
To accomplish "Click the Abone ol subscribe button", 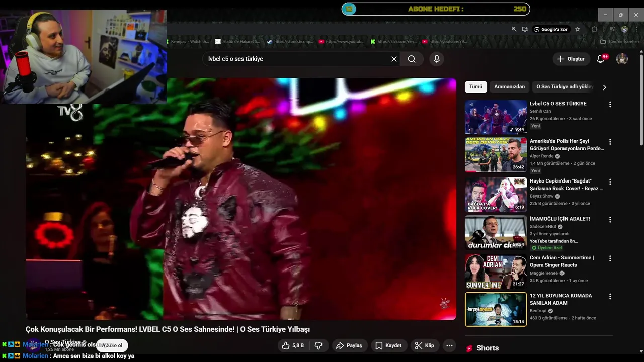I will coord(112,345).
